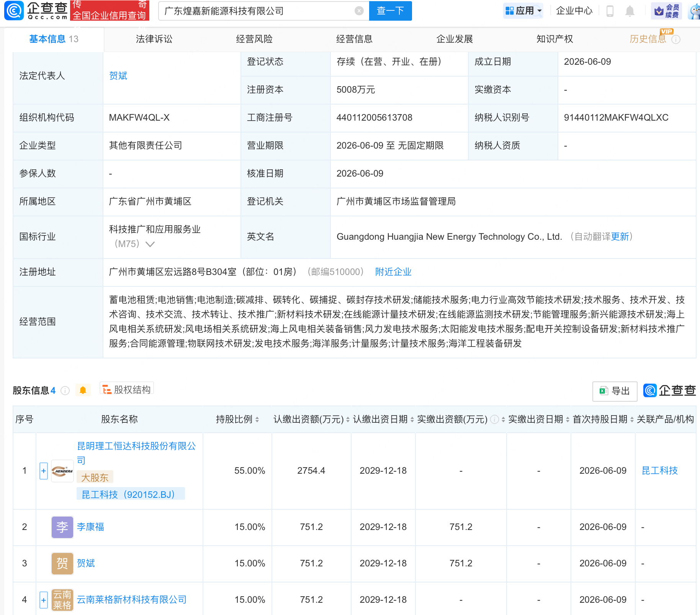
Task: Click the 昆明理工恒达 company logo thumbnail
Action: point(62,471)
